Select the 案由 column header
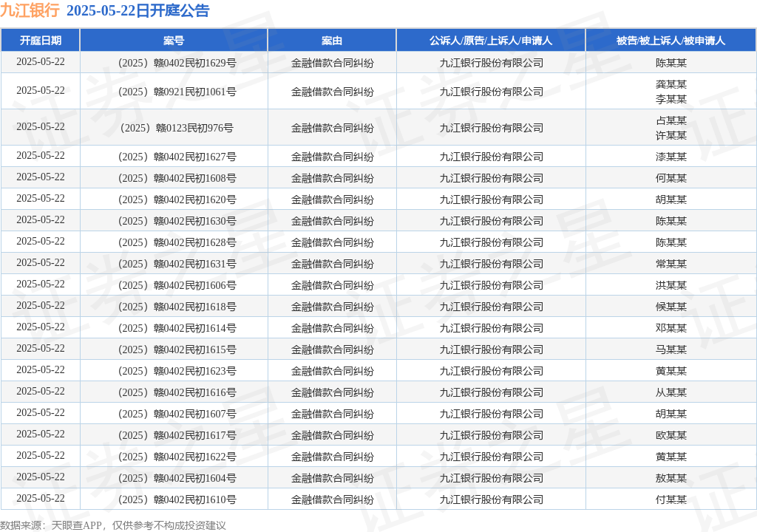The image size is (757, 532). (332, 41)
